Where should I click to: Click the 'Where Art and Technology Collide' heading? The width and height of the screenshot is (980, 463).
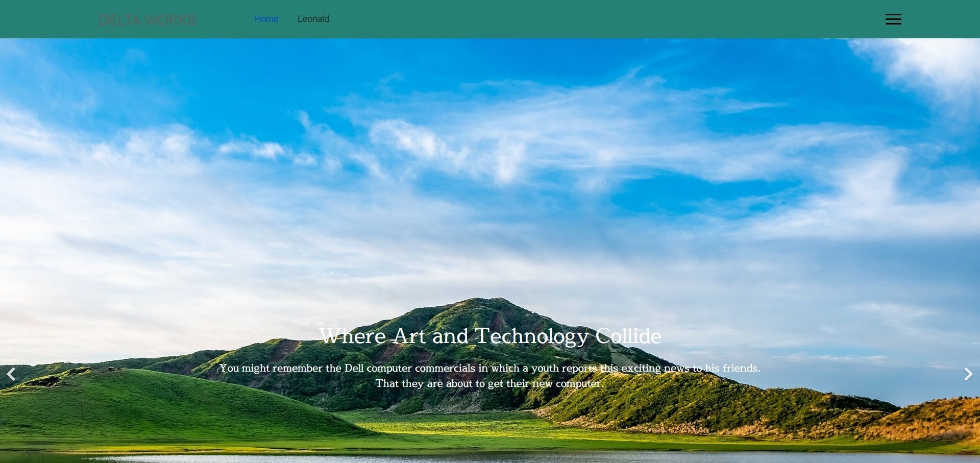coord(489,336)
